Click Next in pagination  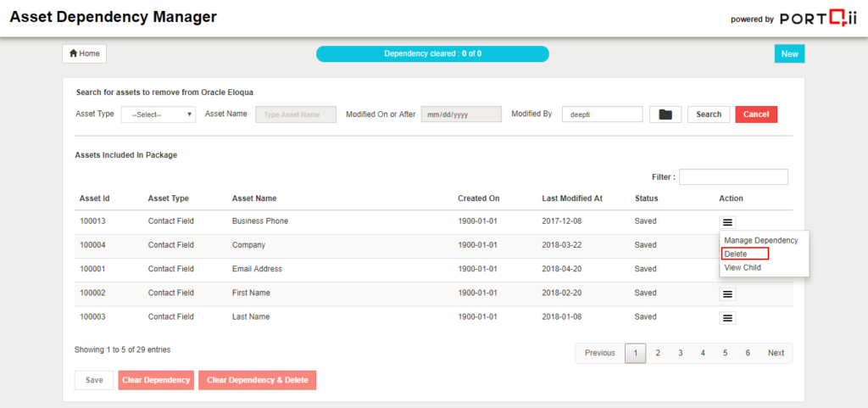(x=776, y=353)
